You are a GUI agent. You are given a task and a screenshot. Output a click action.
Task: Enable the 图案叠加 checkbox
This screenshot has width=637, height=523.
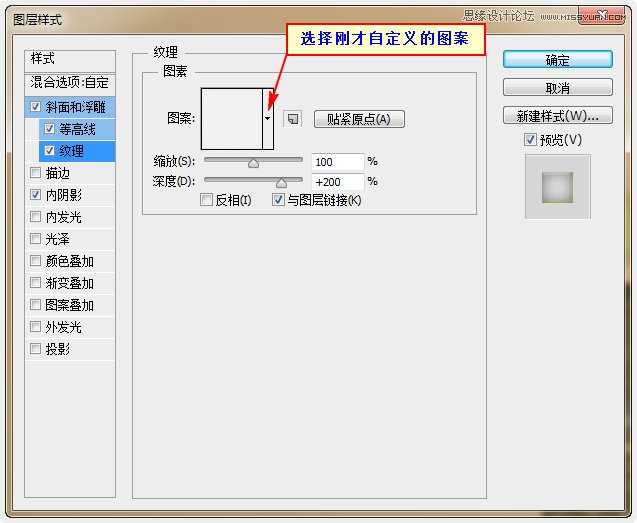coord(35,304)
